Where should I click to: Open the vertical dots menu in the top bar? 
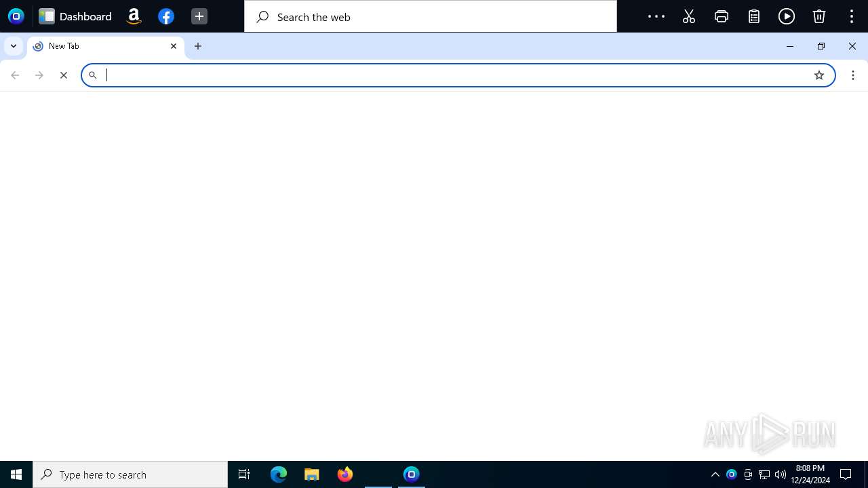(x=852, y=16)
